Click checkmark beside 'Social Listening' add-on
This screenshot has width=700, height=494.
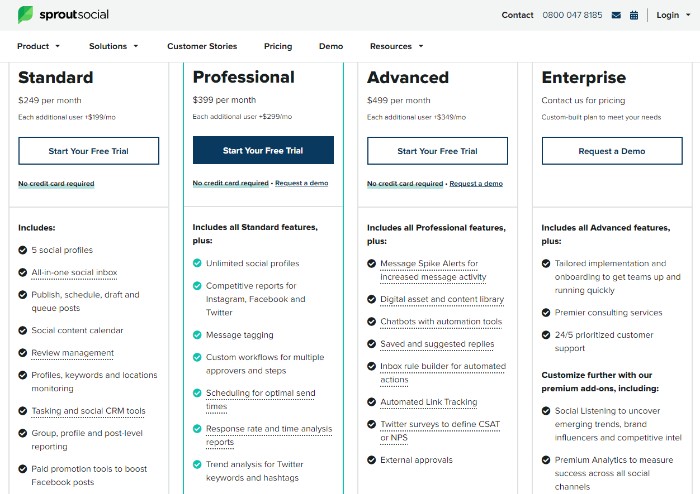546,411
